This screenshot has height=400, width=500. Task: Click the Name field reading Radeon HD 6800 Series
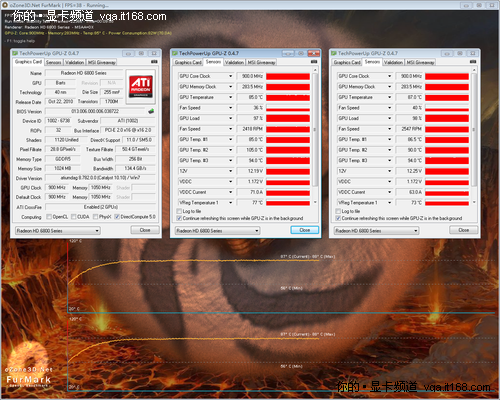[x=84, y=73]
